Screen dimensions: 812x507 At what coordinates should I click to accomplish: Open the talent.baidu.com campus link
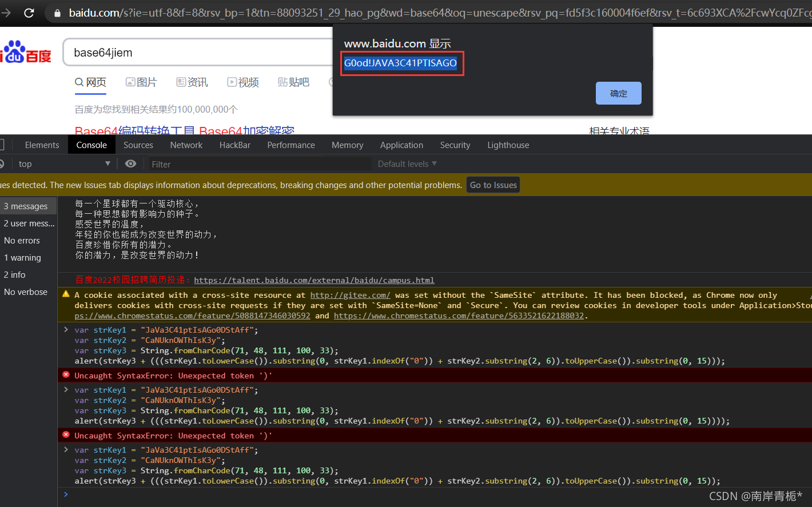314,280
